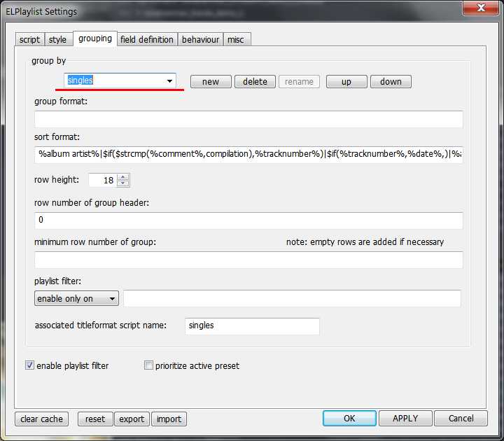The height and width of the screenshot is (441, 504).
Task: Go to the behaviour tab
Action: pos(201,39)
